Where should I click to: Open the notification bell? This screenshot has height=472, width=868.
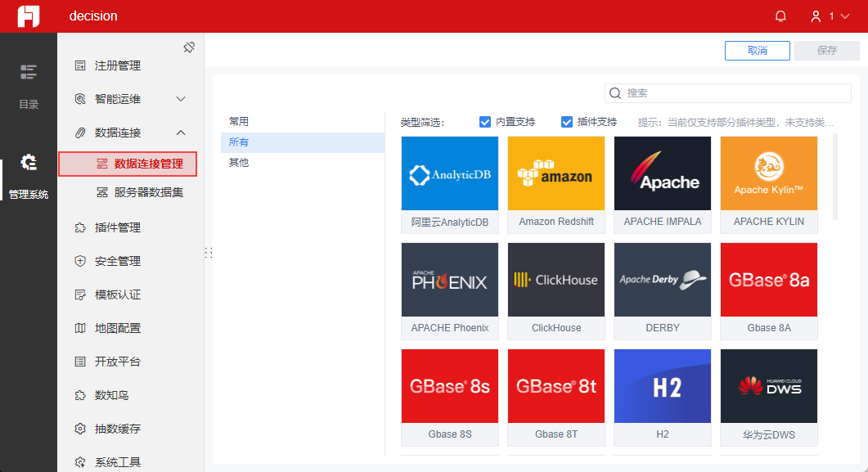point(780,16)
